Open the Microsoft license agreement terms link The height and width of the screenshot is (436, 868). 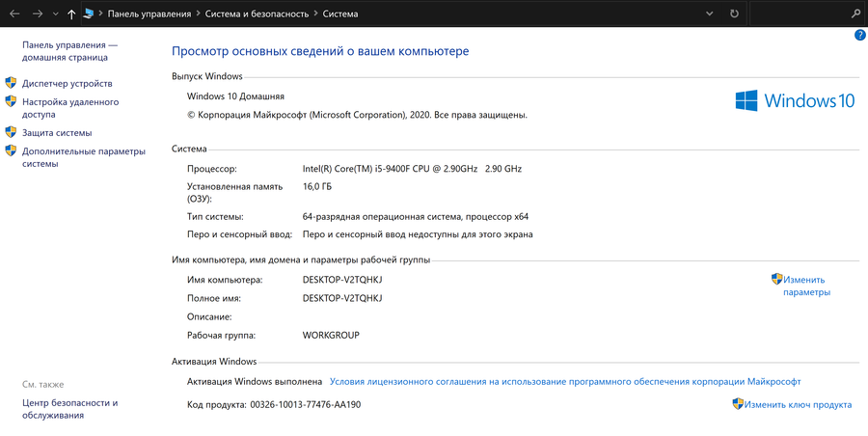click(565, 382)
